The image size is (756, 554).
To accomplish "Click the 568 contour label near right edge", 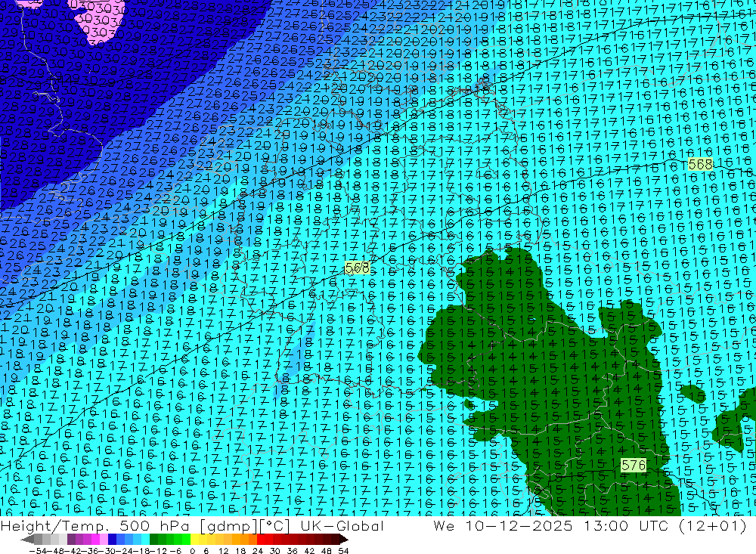I will pos(700,165).
